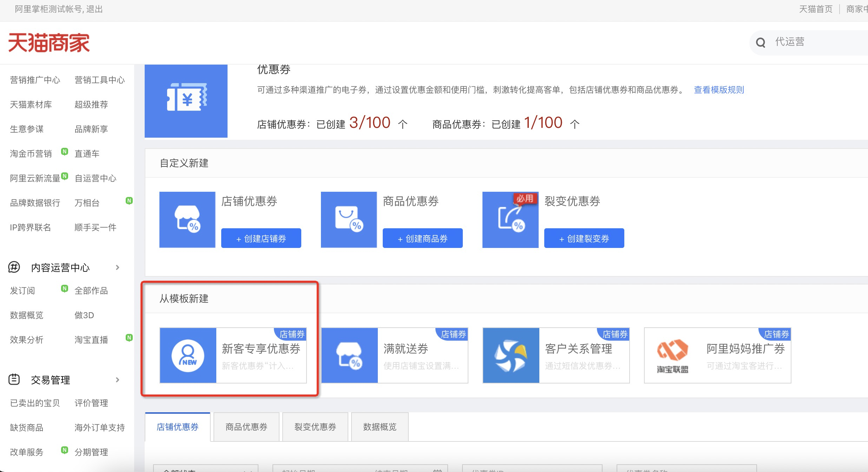The width and height of the screenshot is (868, 472).
Task: Open 全部作品 in the sidebar
Action: coord(91,291)
